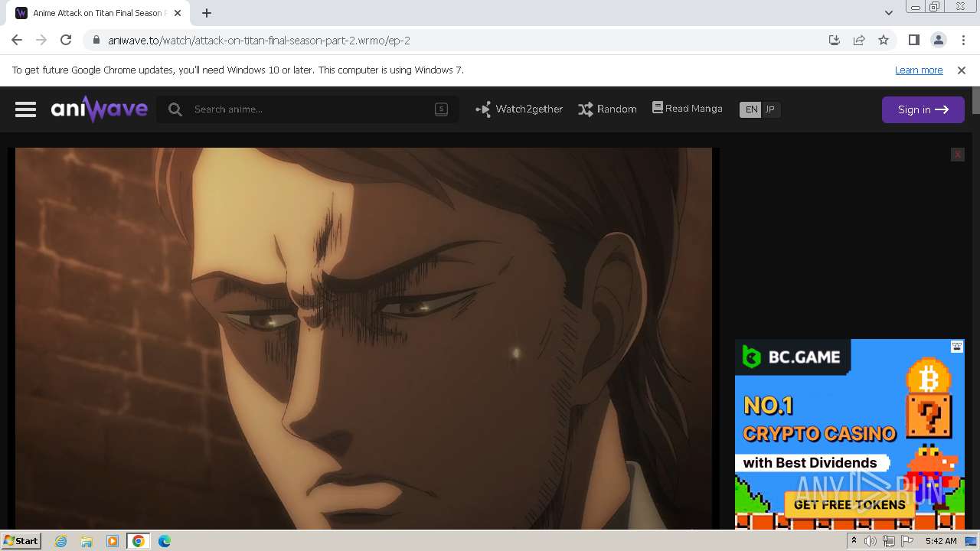980x551 pixels.
Task: Switch title language to EN
Action: (751, 109)
